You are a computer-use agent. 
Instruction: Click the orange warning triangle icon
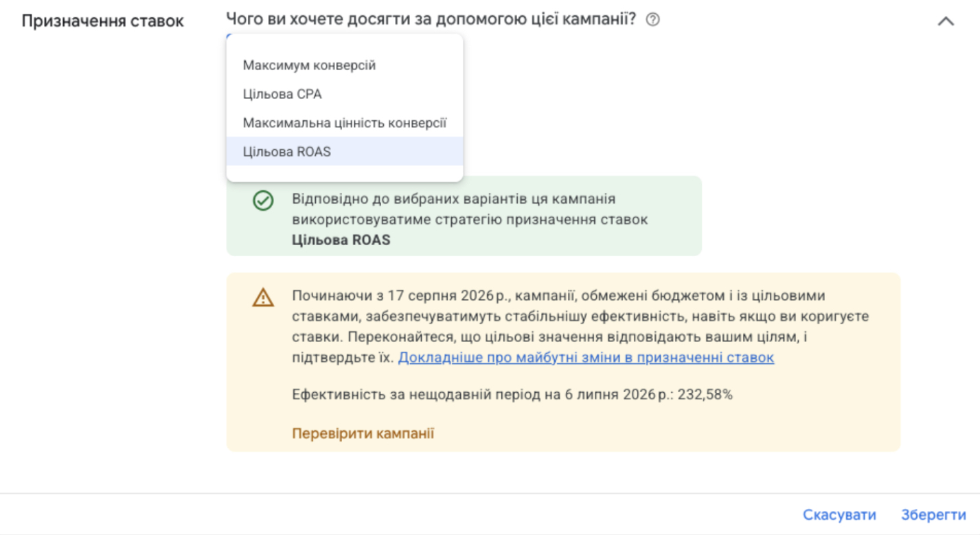pyautogui.click(x=263, y=297)
